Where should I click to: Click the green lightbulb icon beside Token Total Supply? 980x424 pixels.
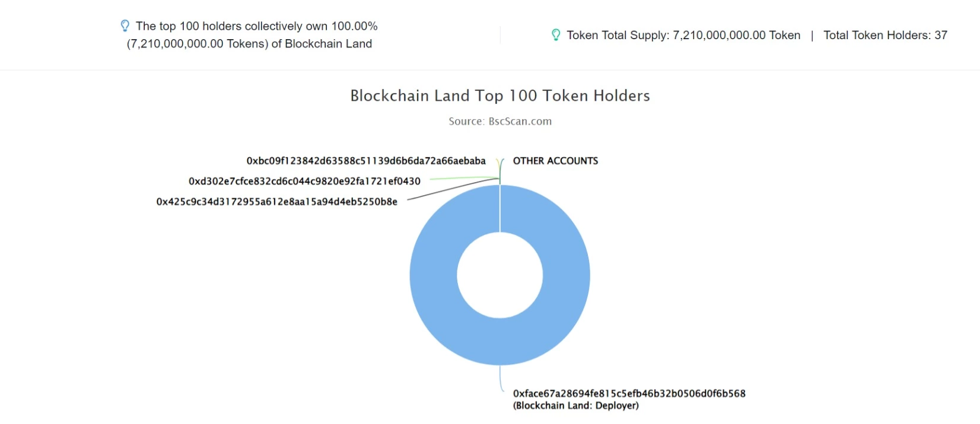tap(556, 35)
